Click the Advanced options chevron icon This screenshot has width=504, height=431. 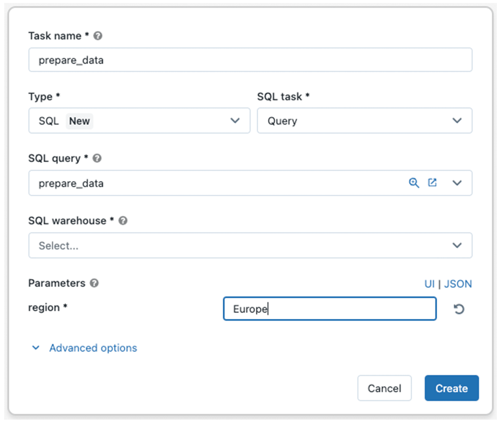point(36,348)
